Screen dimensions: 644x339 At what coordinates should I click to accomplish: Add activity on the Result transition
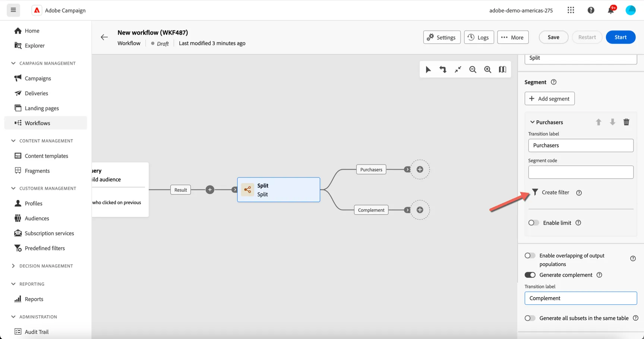coord(210,189)
